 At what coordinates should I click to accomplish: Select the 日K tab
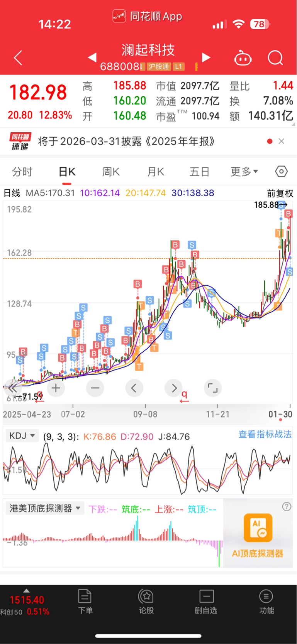click(x=67, y=172)
